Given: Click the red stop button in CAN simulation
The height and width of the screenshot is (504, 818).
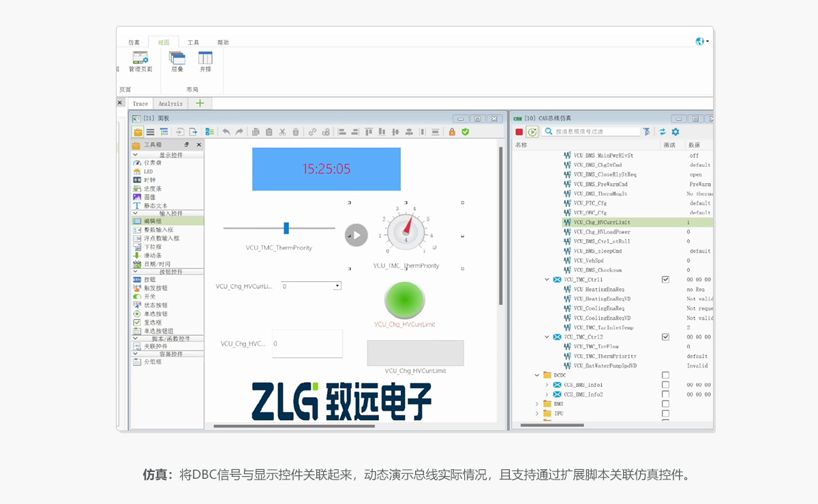Looking at the screenshot, I should 519,131.
